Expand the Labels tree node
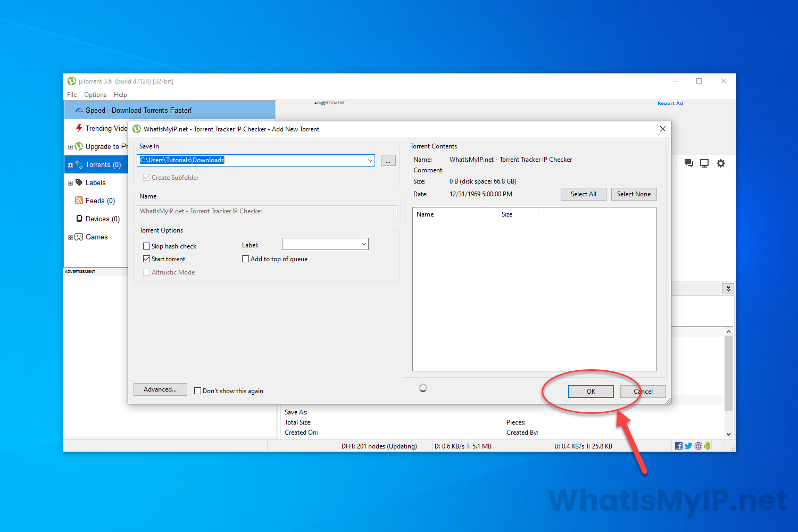 [x=70, y=183]
